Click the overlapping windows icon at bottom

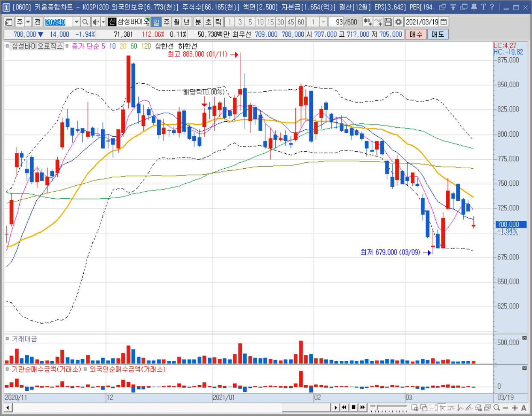tap(424, 408)
